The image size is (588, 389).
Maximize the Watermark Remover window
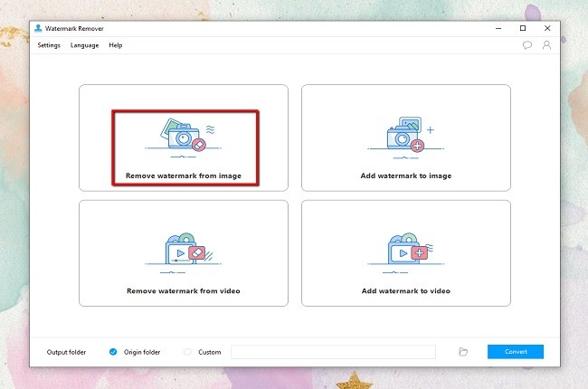pyautogui.click(x=522, y=28)
